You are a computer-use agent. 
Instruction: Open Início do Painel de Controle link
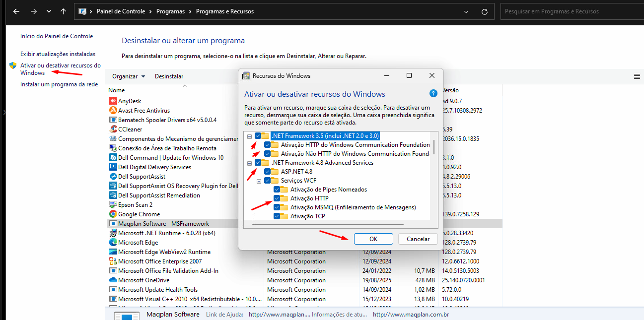click(x=57, y=36)
